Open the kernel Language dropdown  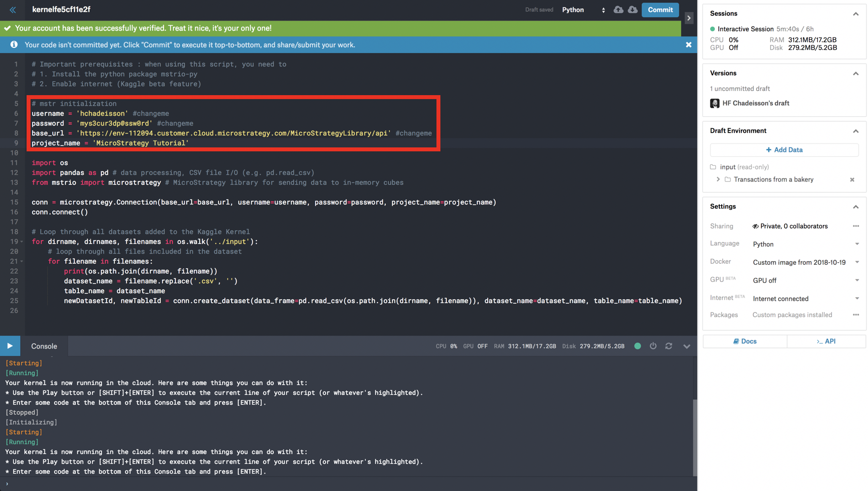(x=857, y=244)
